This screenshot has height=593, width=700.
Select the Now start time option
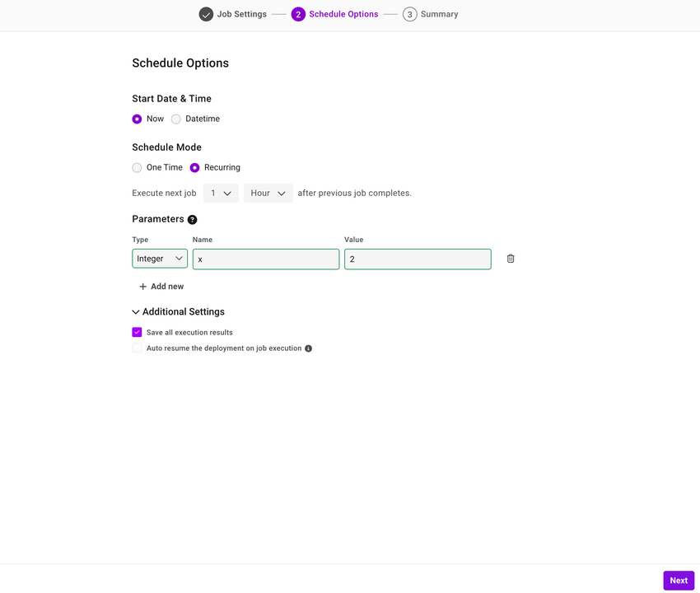pos(137,119)
